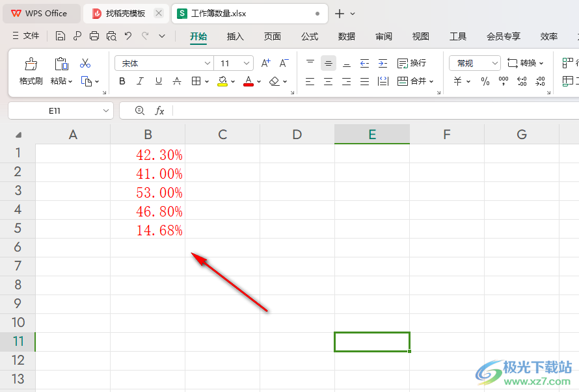Click the distributed alignment icon
Screen dimensions: 579x392
[x=383, y=81]
